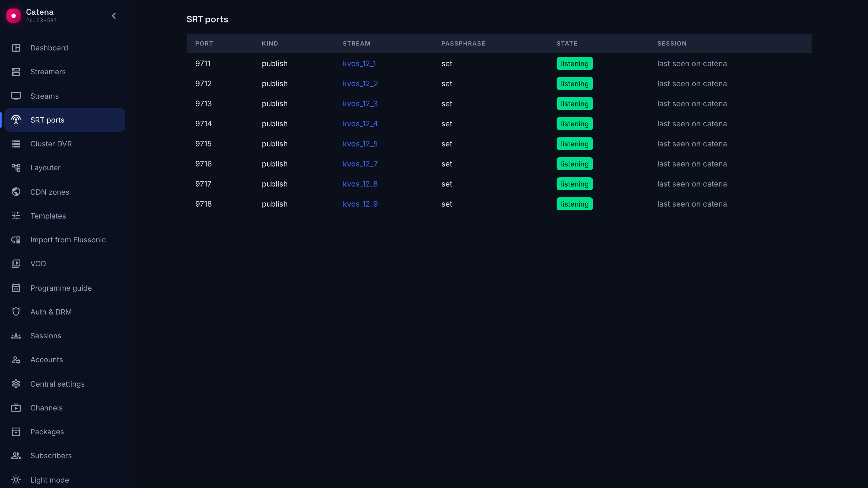The height and width of the screenshot is (488, 868).
Task: Click the Auth & DRM shield icon
Action: coord(16,312)
